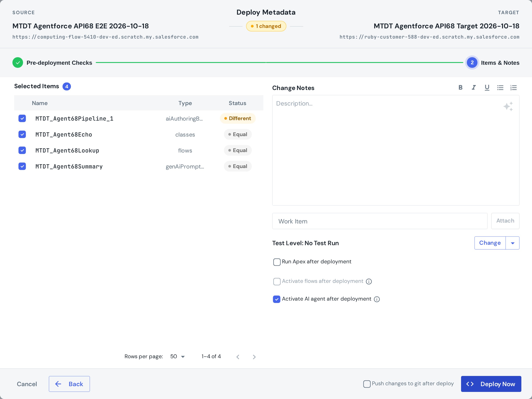
Task: Go to previous page of items
Action: pos(238,357)
